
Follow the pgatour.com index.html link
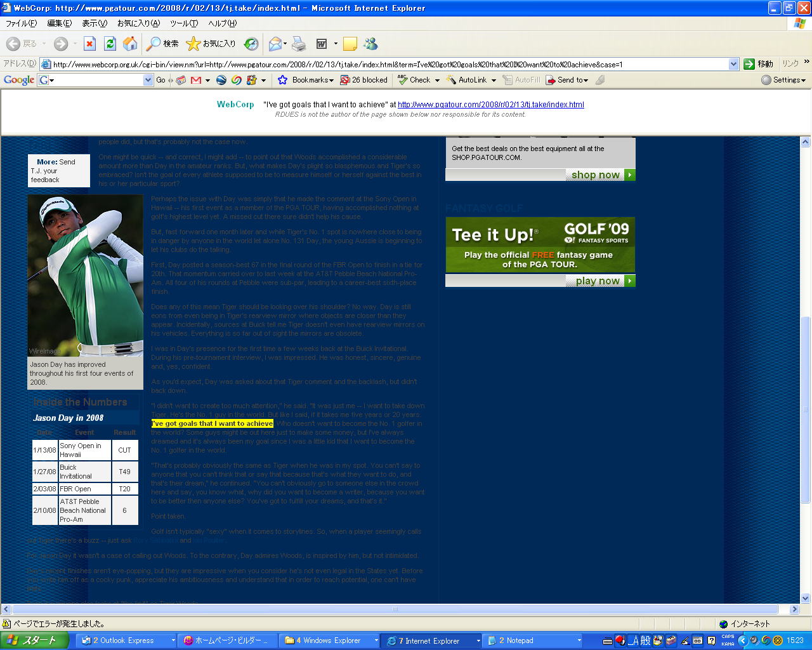coord(490,105)
